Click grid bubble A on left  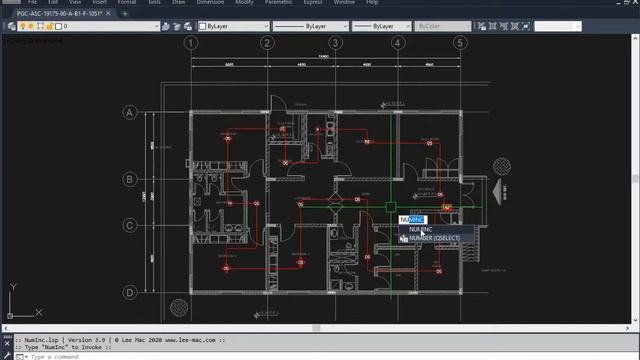coord(130,113)
